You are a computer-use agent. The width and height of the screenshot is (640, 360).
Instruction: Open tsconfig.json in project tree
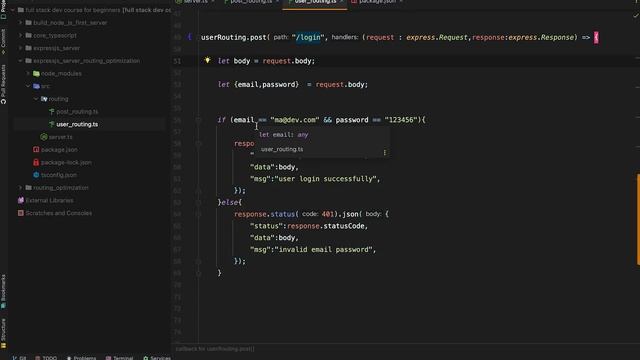(x=59, y=175)
